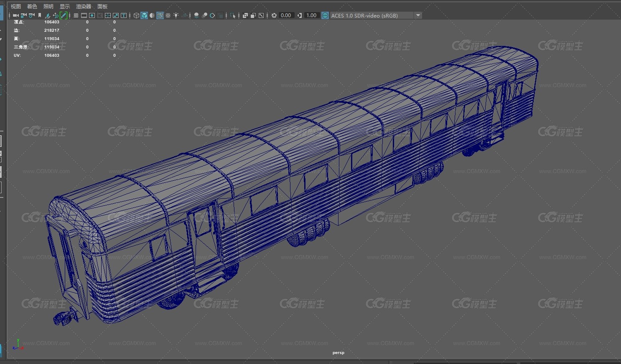Screen dimensions: 621x364
Task: Toggle the Depth of Field icon
Action: pos(220,15)
